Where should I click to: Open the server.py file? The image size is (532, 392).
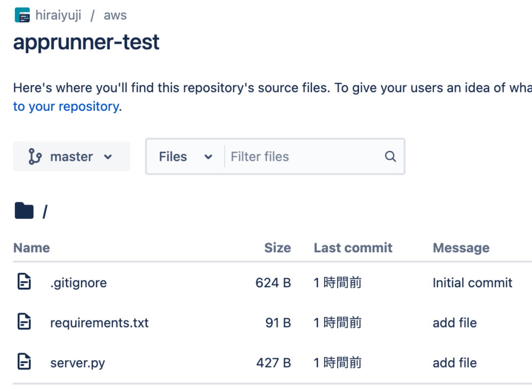click(x=78, y=363)
